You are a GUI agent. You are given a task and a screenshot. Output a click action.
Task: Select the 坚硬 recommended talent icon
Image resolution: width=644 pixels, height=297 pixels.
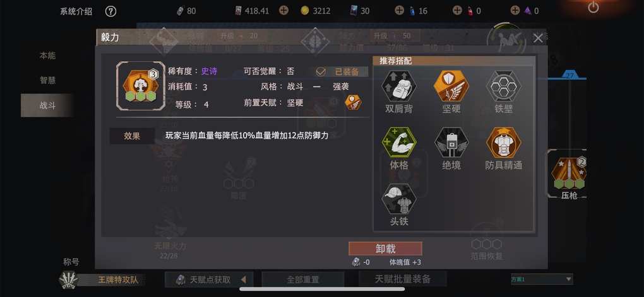coord(451,86)
